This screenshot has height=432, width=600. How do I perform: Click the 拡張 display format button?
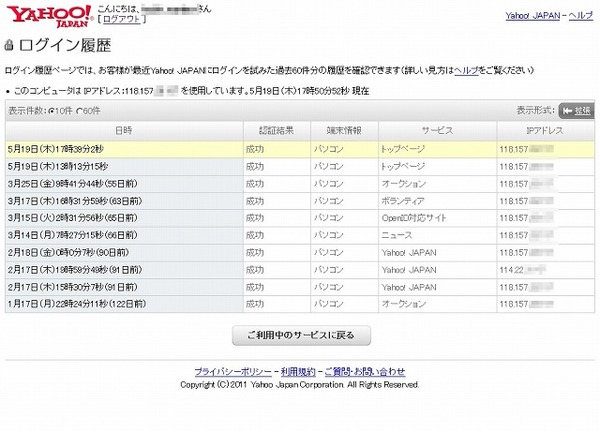click(x=576, y=111)
